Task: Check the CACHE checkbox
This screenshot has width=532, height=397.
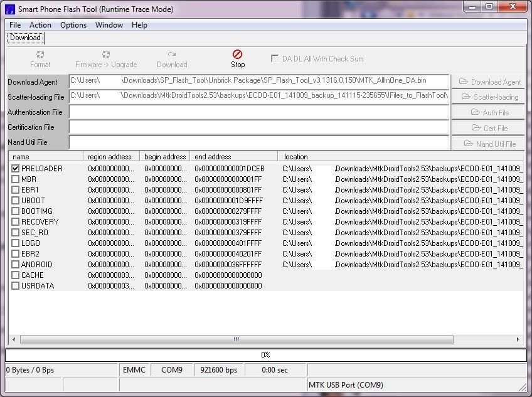Action: (15, 275)
